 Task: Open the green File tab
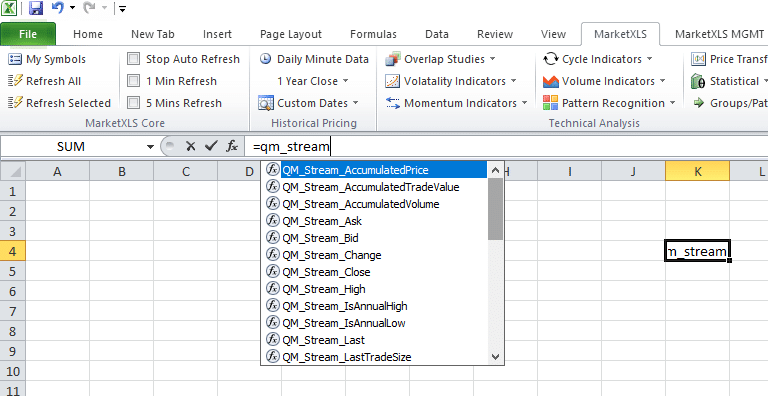tap(28, 34)
